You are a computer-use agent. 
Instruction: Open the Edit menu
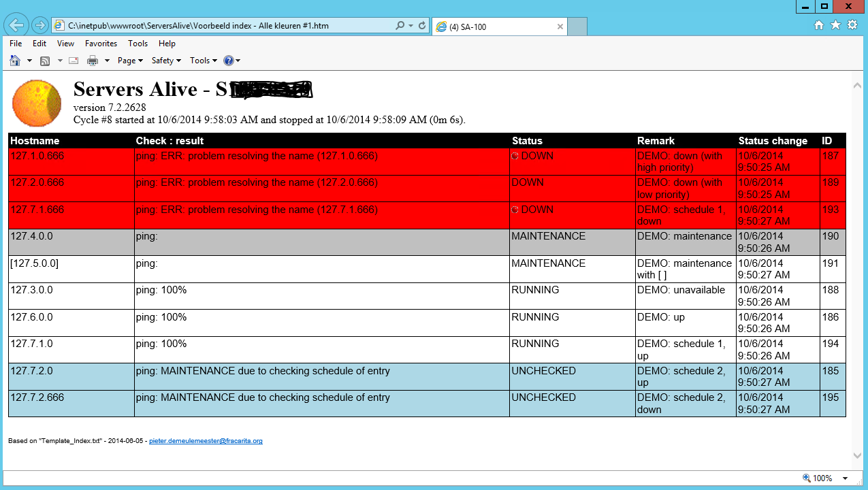[x=39, y=44]
